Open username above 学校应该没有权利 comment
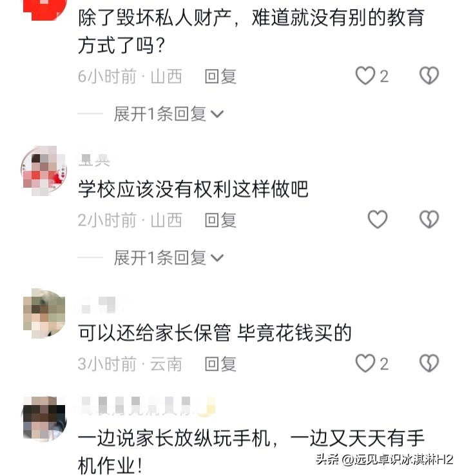 pos(94,160)
